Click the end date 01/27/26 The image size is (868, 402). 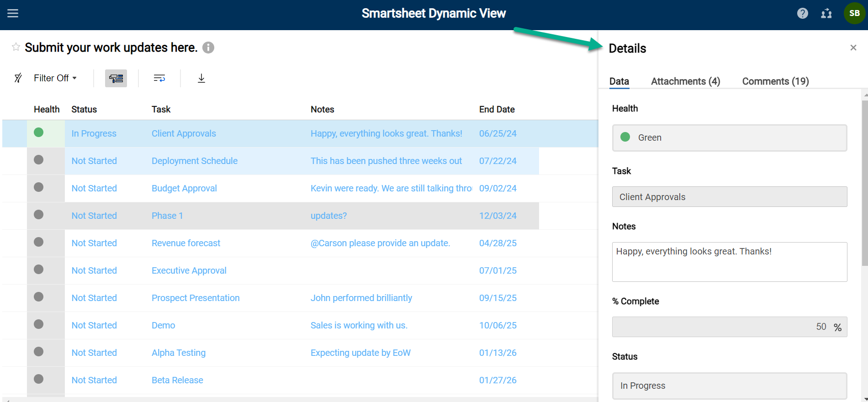[498, 380]
